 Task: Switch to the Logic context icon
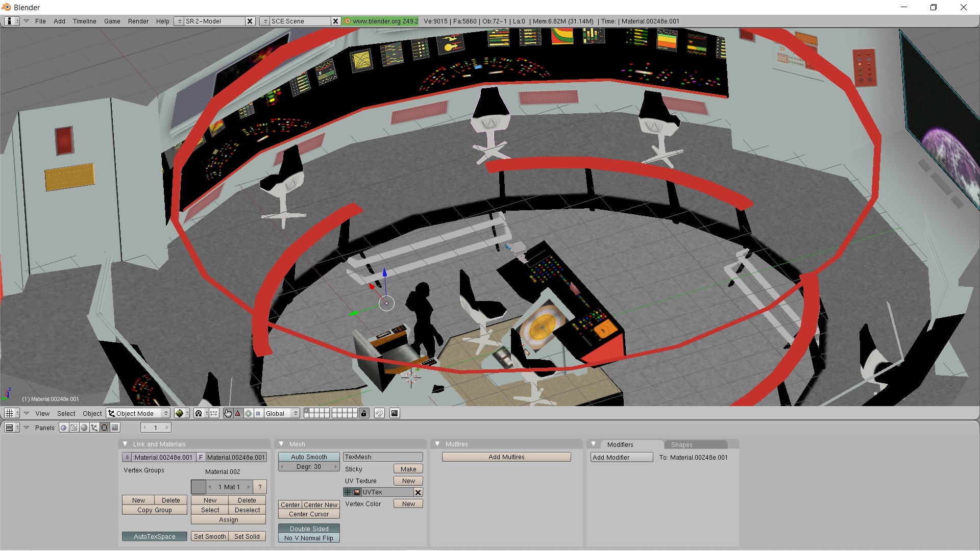[x=63, y=428]
